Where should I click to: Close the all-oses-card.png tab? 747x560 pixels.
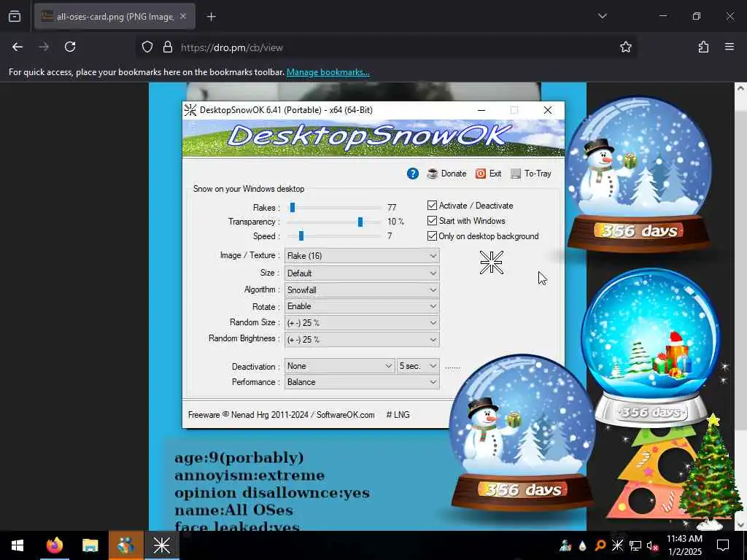183,17
